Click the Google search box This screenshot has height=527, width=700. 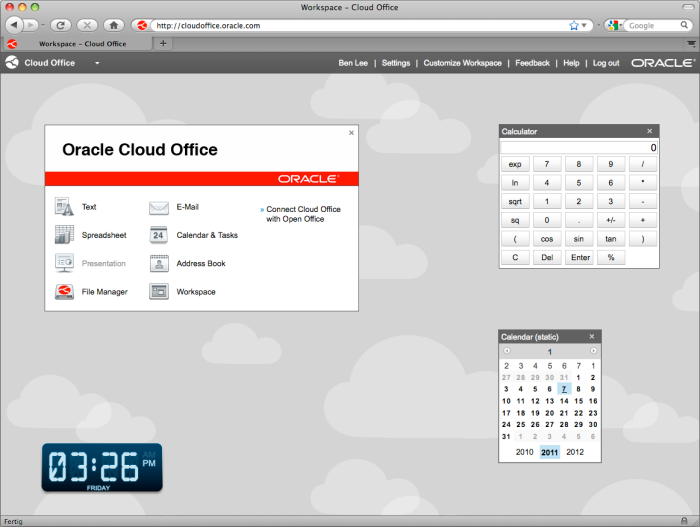click(652, 25)
